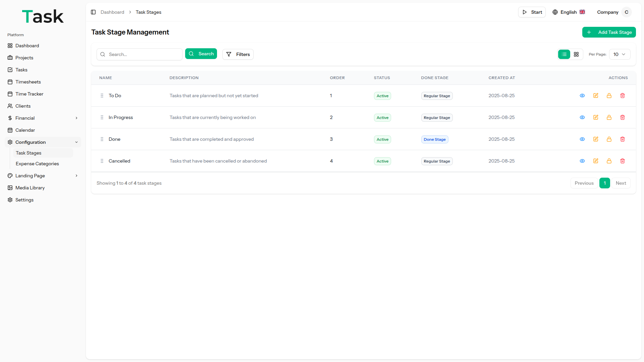Open the Filters panel

point(238,54)
